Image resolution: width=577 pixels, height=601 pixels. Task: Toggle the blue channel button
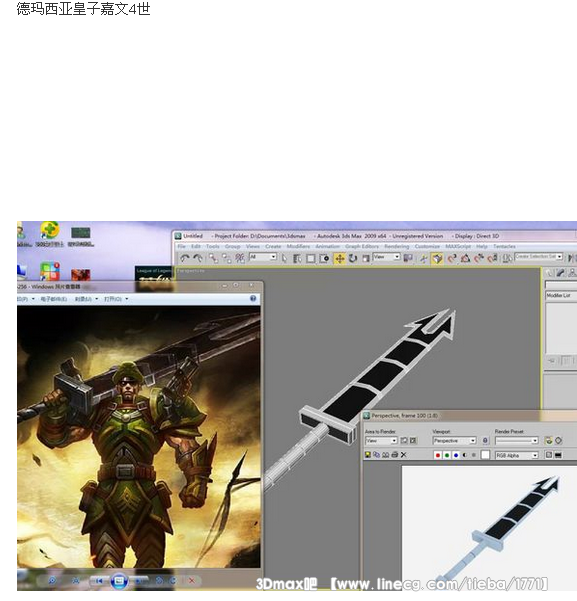456,455
